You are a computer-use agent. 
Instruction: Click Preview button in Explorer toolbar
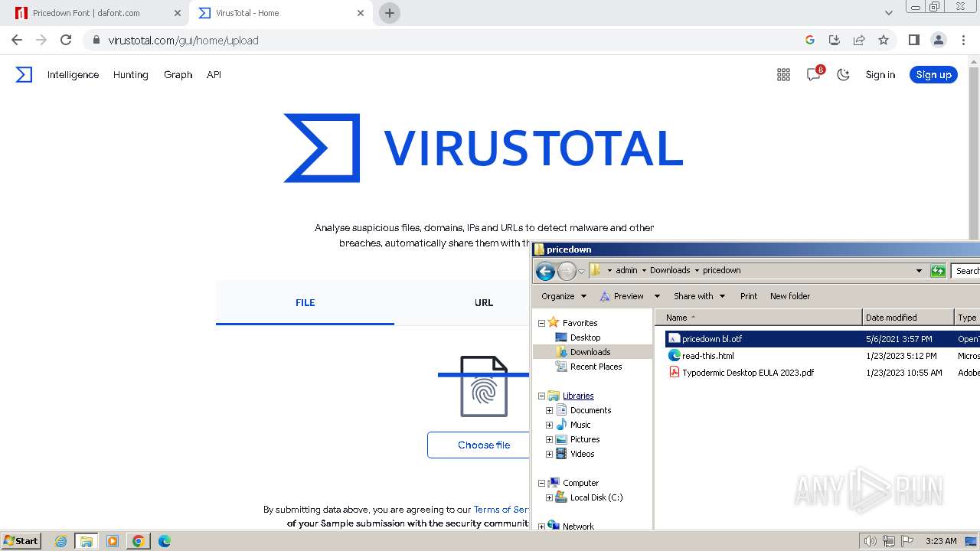(622, 296)
